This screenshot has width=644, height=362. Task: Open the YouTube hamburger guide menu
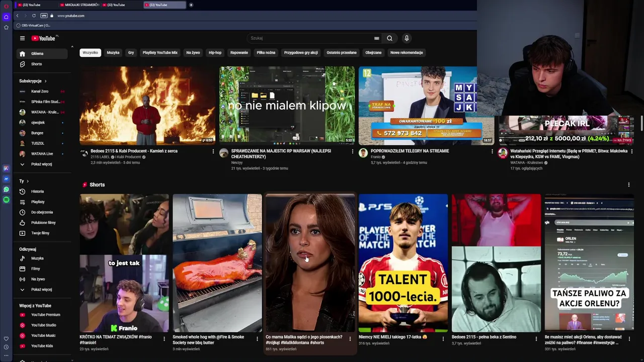click(22, 38)
